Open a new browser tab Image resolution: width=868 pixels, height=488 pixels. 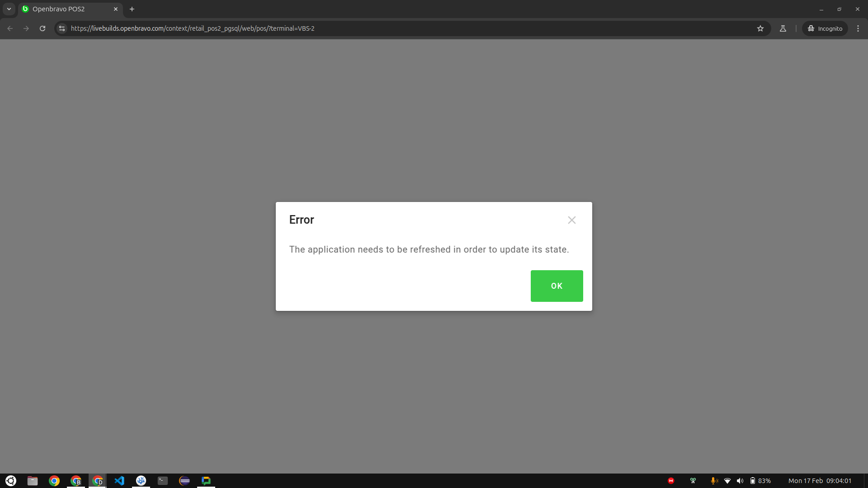tap(132, 9)
